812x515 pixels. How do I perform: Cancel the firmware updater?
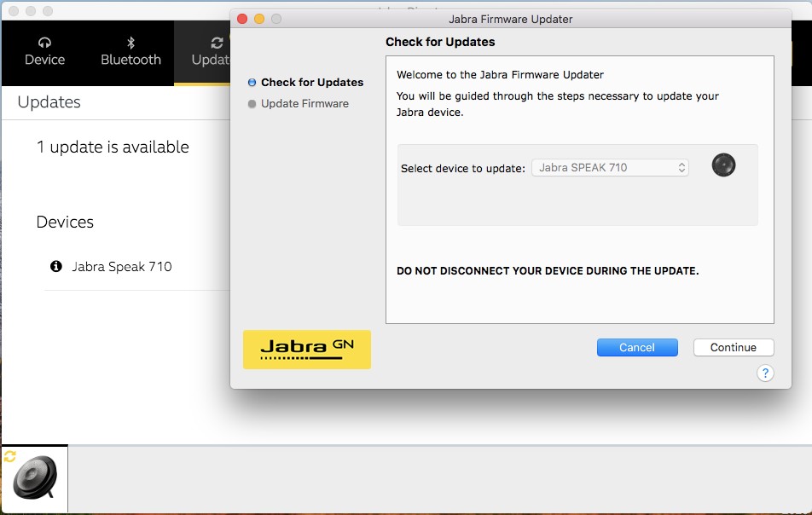tap(637, 347)
